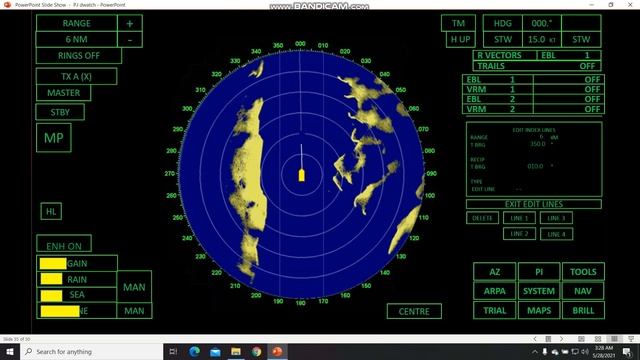The height and width of the screenshot is (360, 640).
Task: Click the STW label on the left
Action: (x=503, y=40)
